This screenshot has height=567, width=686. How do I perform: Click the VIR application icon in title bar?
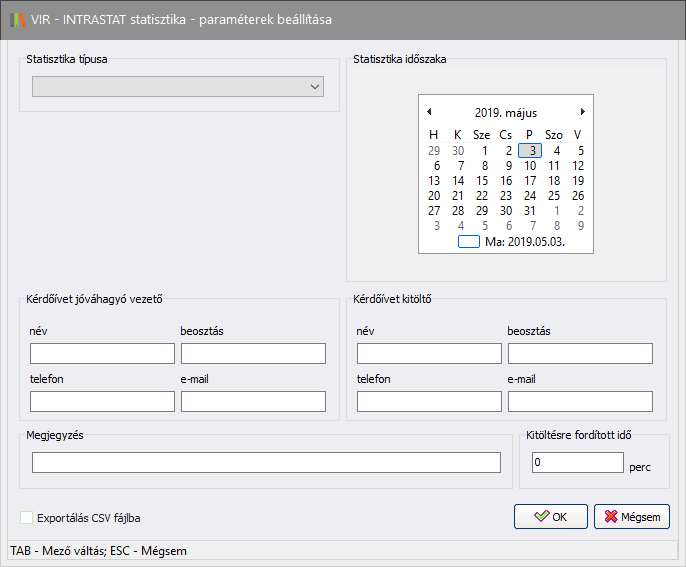[18, 19]
